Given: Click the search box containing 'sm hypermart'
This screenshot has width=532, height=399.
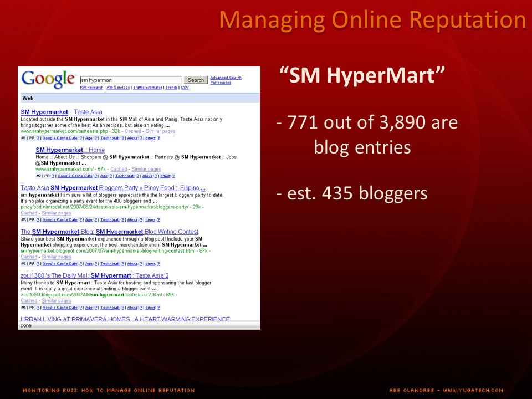Looking at the screenshot, I should tap(131, 80).
